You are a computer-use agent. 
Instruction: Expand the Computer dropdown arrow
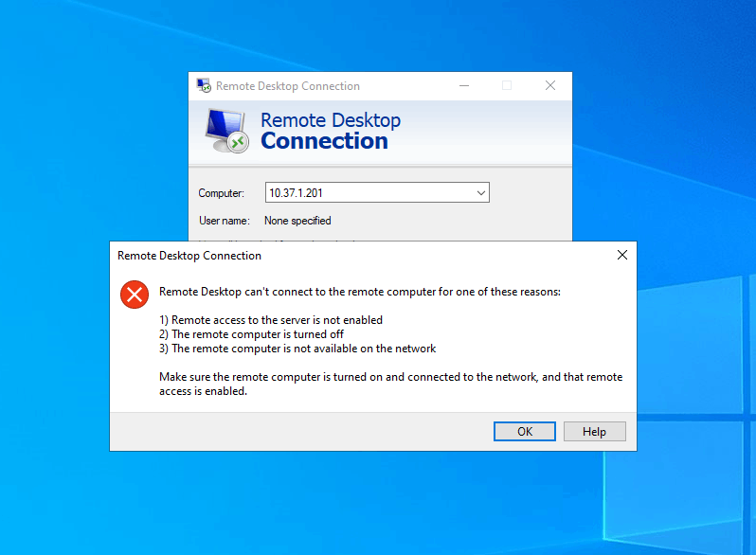(480, 193)
